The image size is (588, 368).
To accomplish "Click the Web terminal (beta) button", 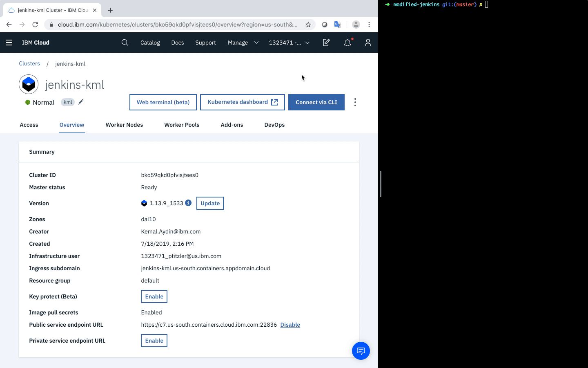I will [163, 102].
